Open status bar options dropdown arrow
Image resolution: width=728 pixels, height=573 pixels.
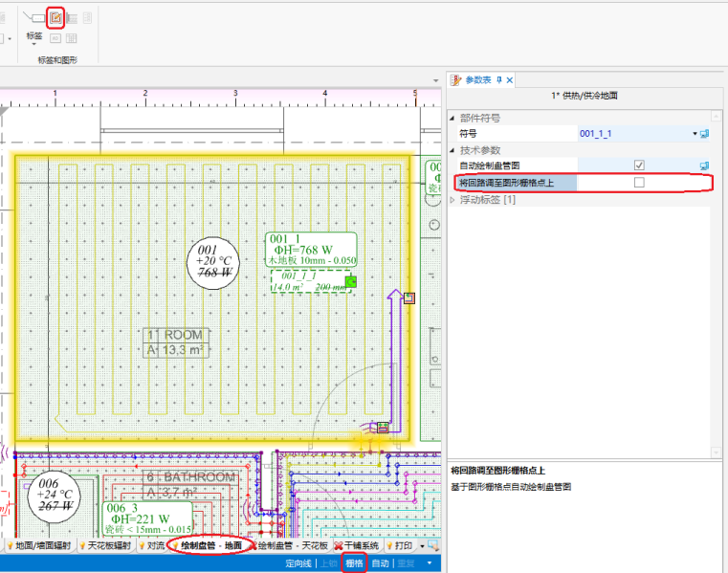click(x=430, y=563)
